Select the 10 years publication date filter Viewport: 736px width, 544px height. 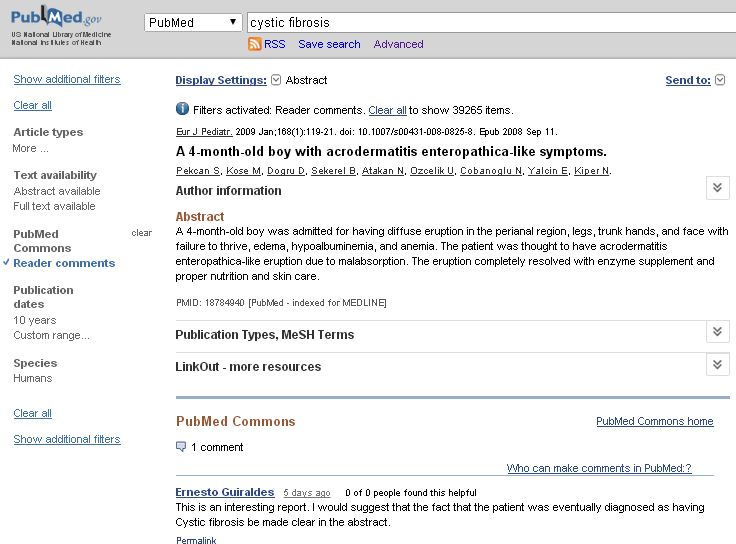pos(35,320)
